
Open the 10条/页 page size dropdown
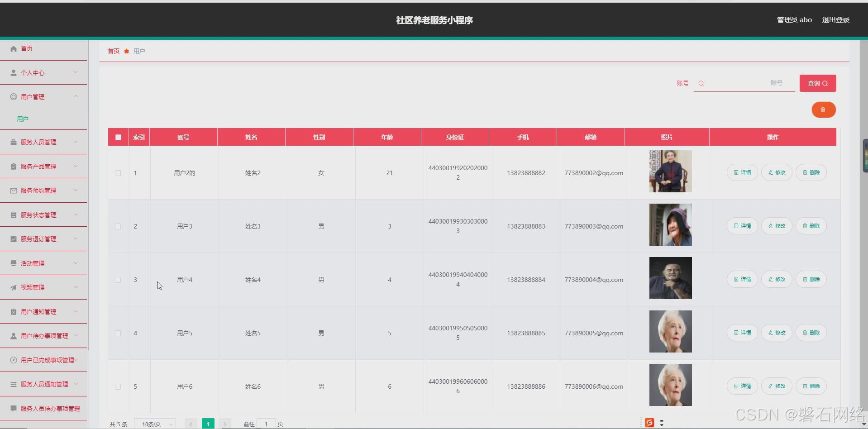coord(155,424)
